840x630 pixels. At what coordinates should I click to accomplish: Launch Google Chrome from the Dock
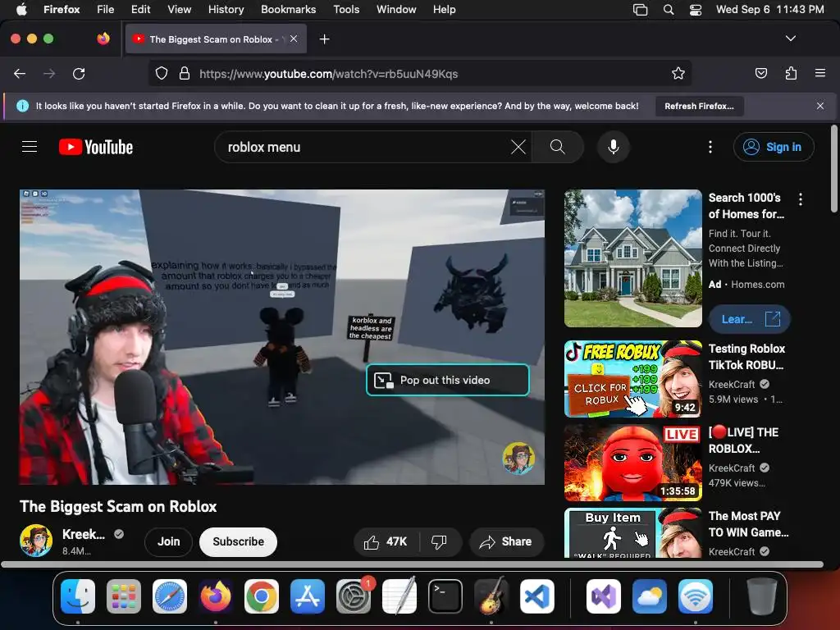click(x=262, y=596)
